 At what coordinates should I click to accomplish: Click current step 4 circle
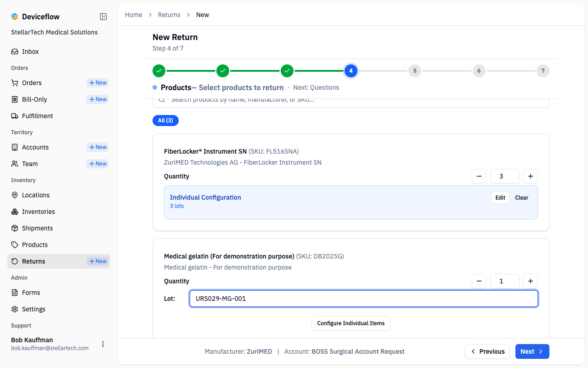351,71
